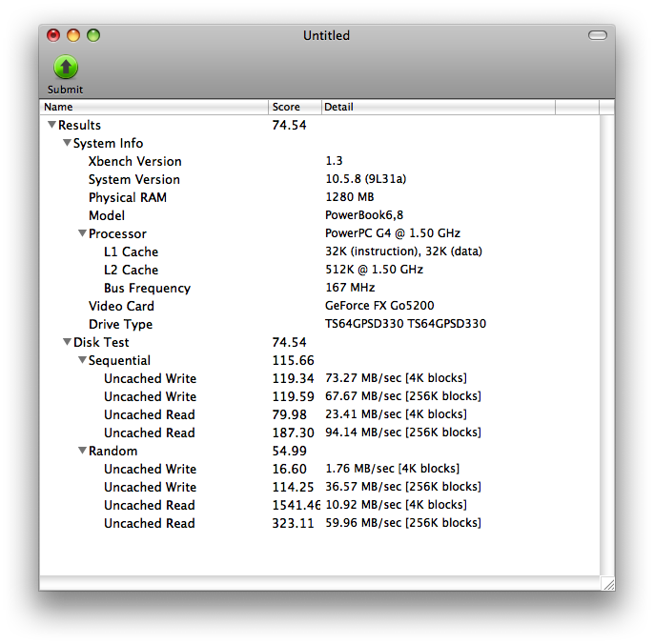
Task: Click the 'PowerBook6,8' model value
Action: coord(364,215)
